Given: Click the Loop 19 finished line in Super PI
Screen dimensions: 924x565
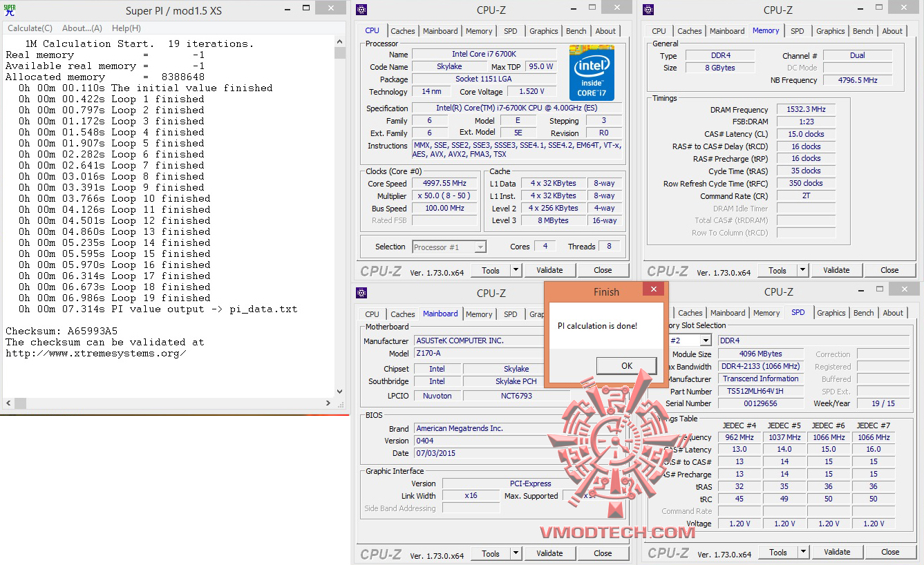Looking at the screenshot, I should click(x=115, y=298).
